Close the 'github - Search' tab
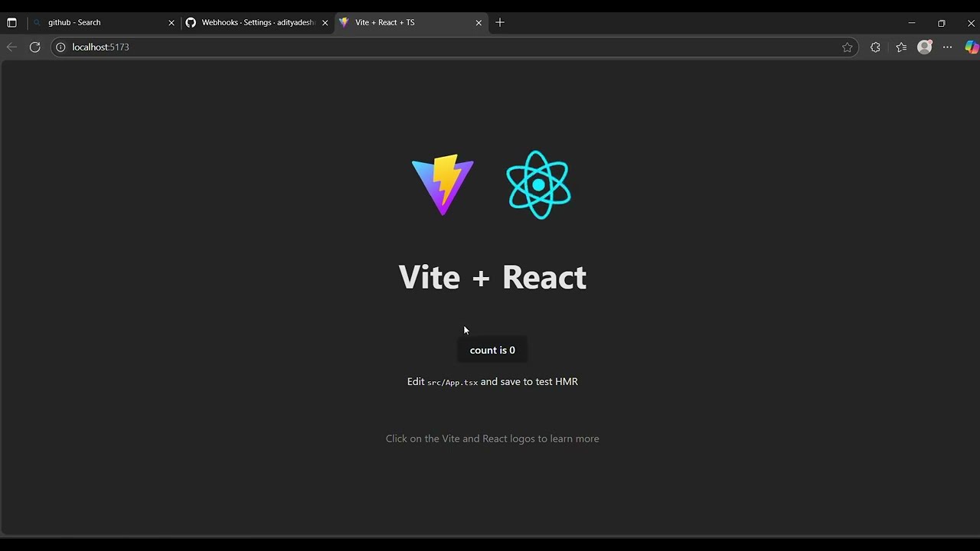 (171, 22)
